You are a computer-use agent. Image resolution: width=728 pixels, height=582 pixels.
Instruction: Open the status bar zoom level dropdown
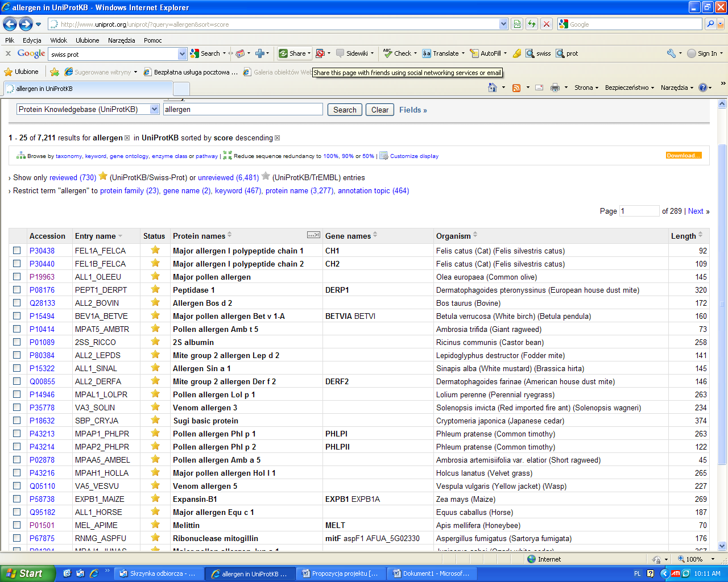point(713,559)
